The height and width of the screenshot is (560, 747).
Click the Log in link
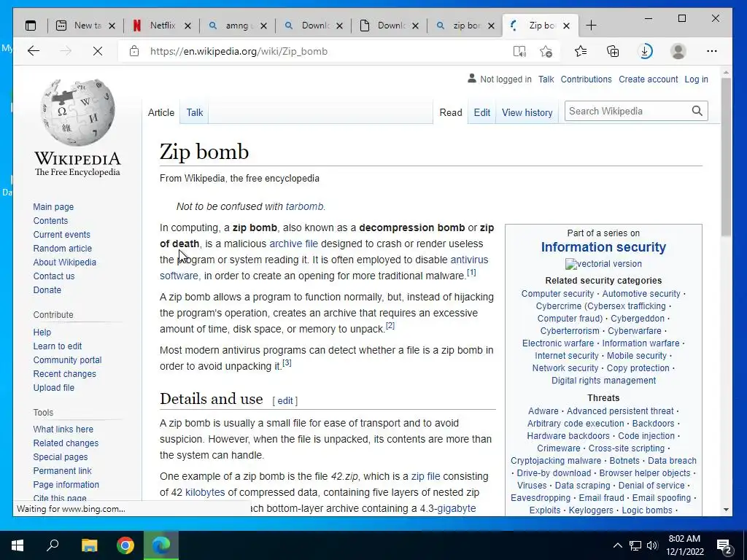696,79
